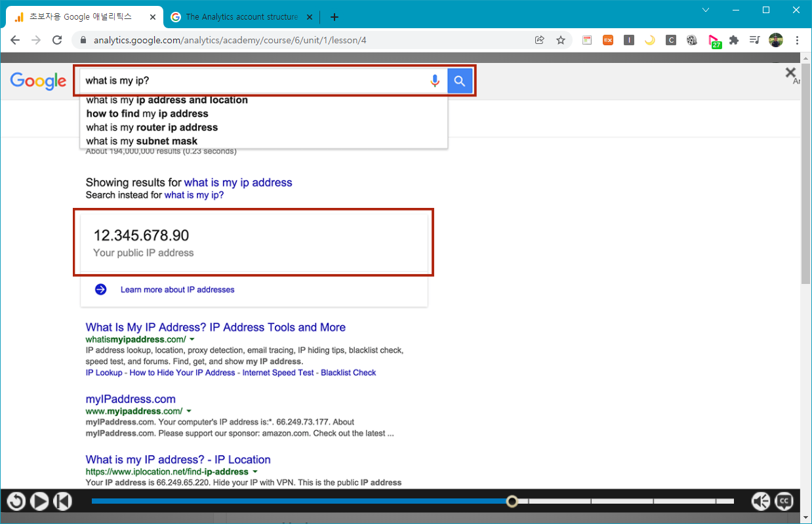The width and height of the screenshot is (812, 524).
Task: Click the video progress bar playhead knob
Action: click(x=512, y=501)
